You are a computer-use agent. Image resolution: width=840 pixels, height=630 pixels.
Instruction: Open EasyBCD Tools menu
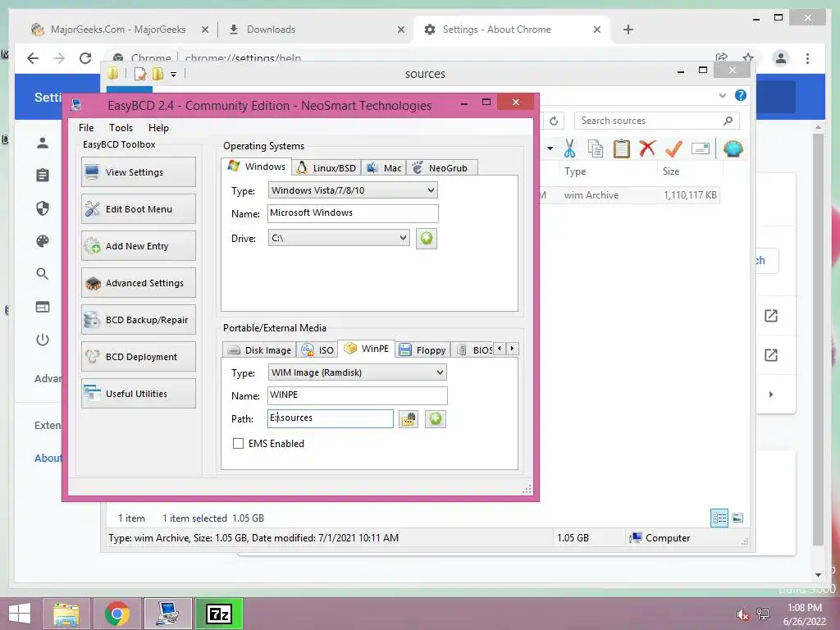click(121, 127)
